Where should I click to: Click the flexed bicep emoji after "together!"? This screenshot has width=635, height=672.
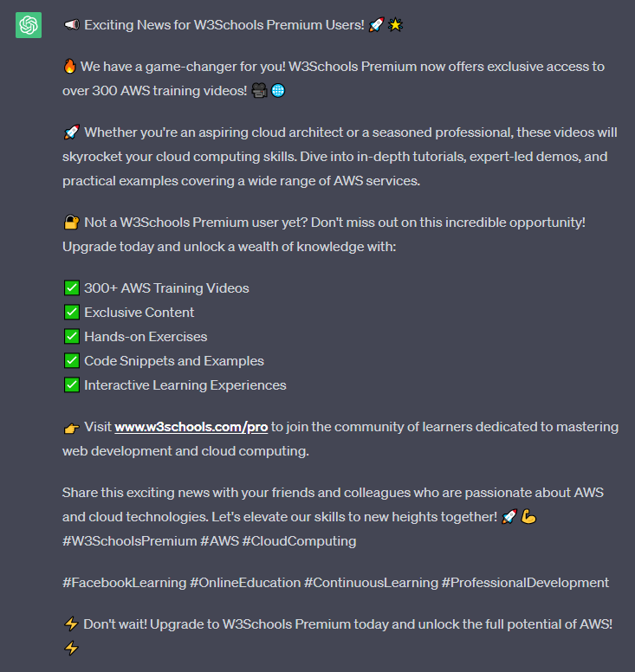[x=529, y=517]
